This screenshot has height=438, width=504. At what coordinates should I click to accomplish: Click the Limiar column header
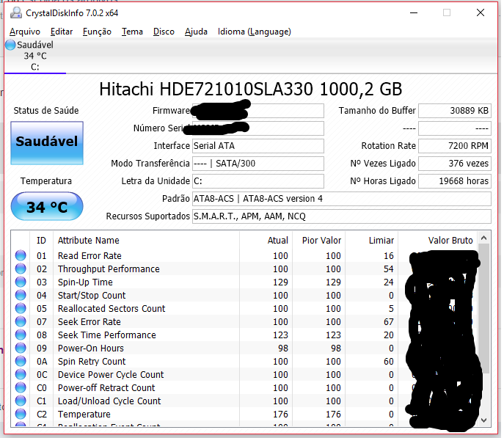click(x=371, y=241)
